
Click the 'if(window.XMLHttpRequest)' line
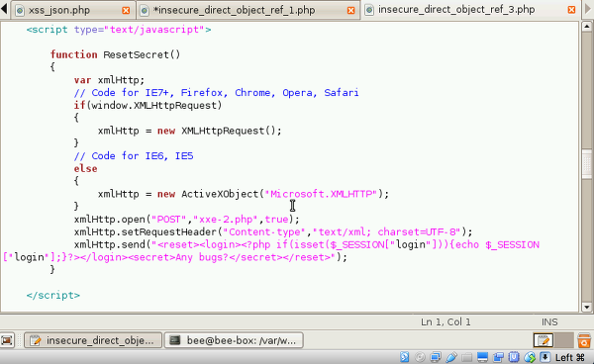pyautogui.click(x=148, y=105)
